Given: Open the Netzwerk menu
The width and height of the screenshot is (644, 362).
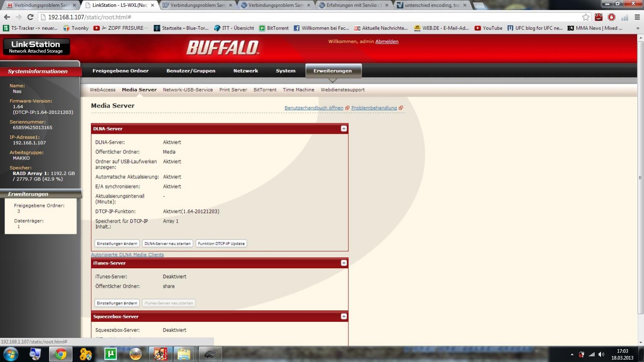Looking at the screenshot, I should [246, 70].
